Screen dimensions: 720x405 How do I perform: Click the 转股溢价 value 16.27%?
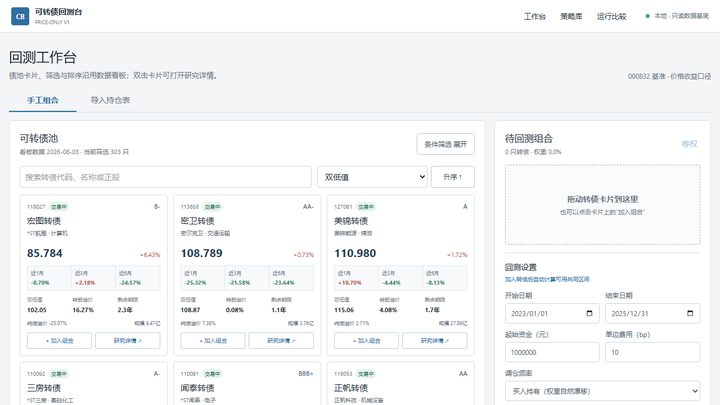click(x=83, y=310)
